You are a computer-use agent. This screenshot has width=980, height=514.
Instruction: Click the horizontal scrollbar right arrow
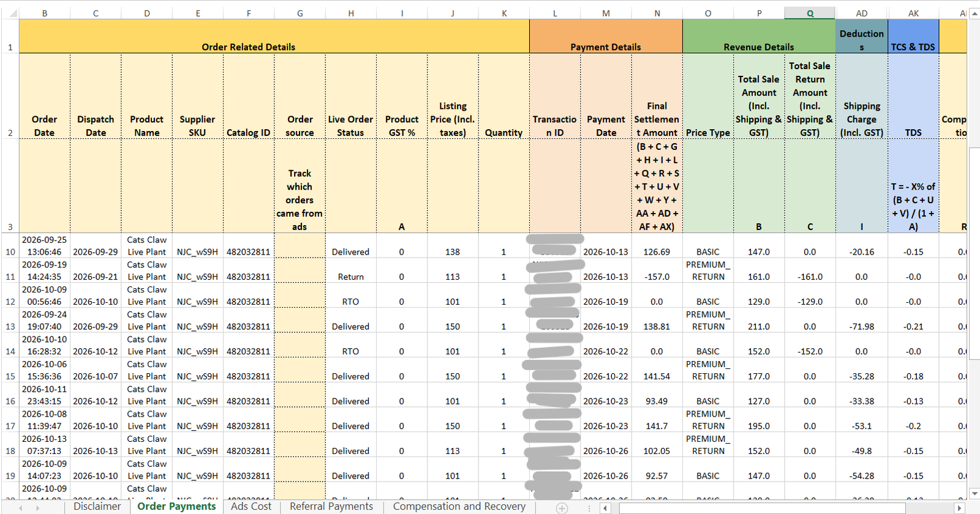point(960,508)
